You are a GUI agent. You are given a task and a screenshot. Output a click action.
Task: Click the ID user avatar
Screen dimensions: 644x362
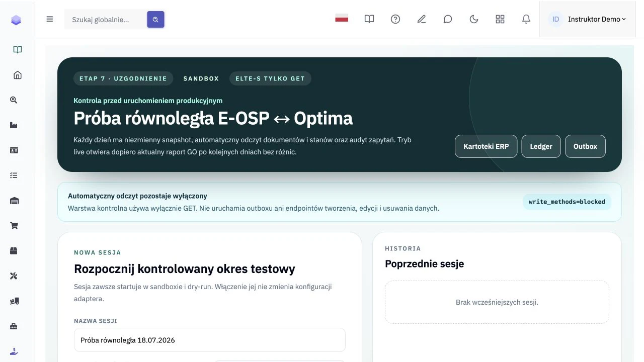pos(556,19)
